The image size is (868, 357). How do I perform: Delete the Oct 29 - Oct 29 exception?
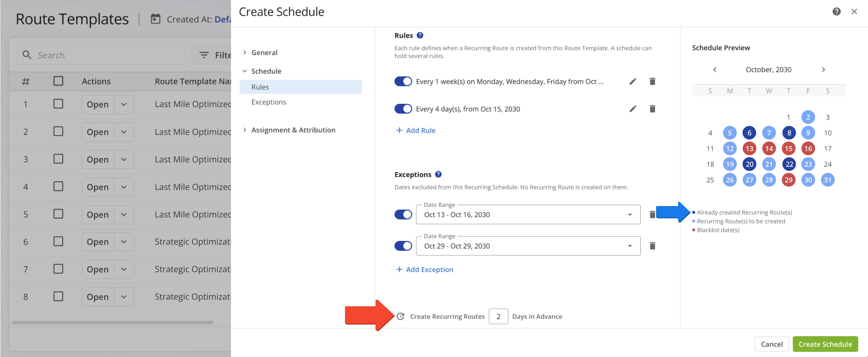(x=652, y=246)
